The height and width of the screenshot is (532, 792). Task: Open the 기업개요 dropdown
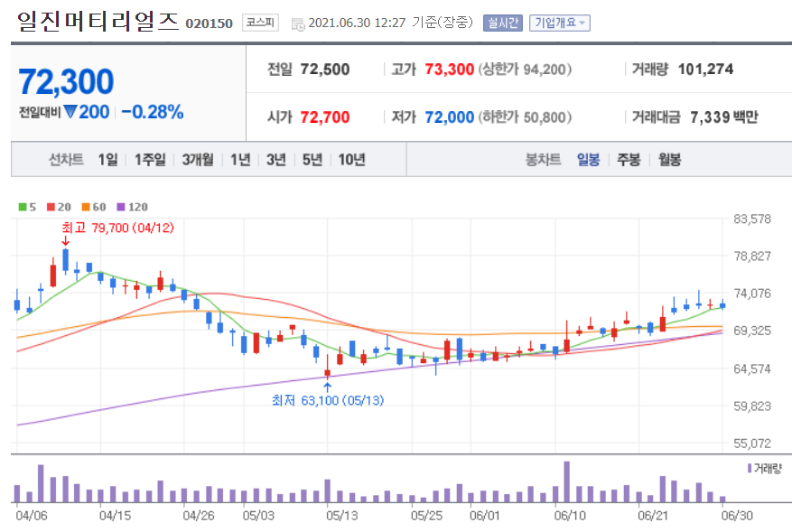pos(560,23)
